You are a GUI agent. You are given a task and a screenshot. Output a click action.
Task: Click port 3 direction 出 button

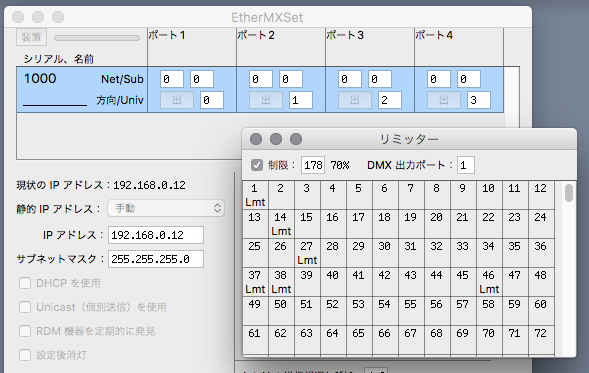pyautogui.click(x=355, y=100)
